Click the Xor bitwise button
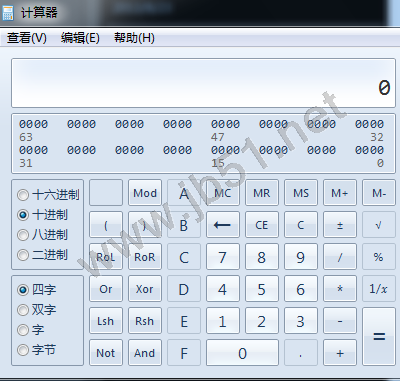400x381 pixels. 145,289
